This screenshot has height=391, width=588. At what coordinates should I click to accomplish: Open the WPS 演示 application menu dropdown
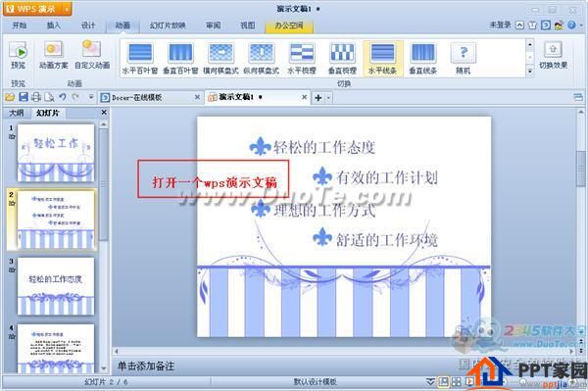point(67,9)
